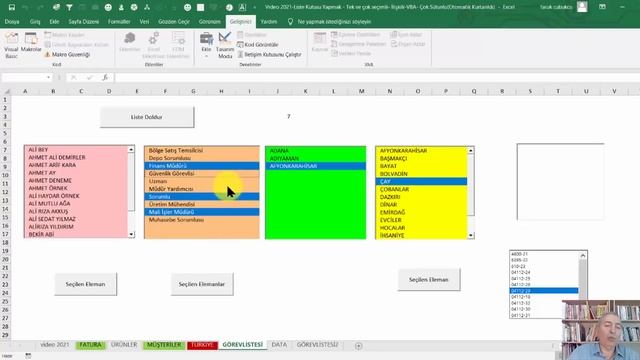
Task: Switch to the Formüller ribbon tab
Action: pyautogui.click(x=119, y=22)
